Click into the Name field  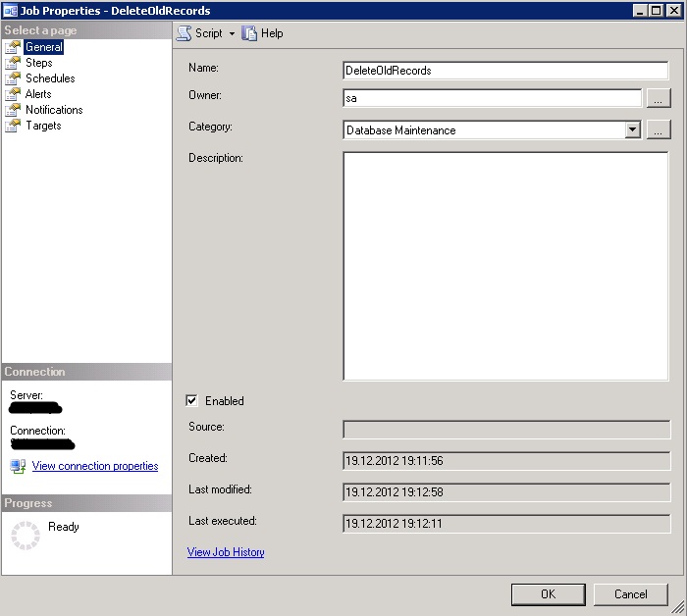505,71
